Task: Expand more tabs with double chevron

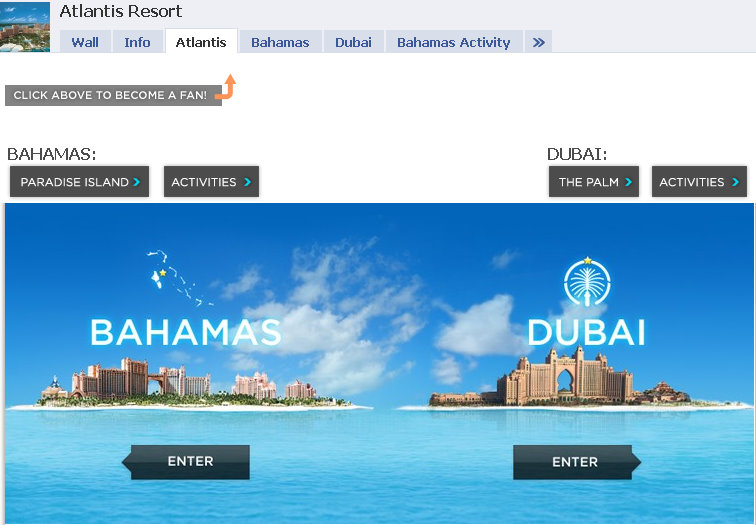Action: tap(539, 42)
